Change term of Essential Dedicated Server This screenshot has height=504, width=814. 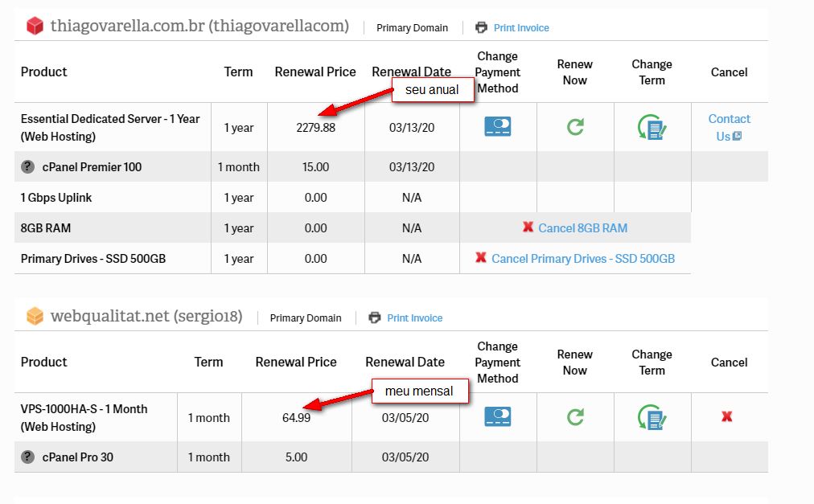point(652,127)
